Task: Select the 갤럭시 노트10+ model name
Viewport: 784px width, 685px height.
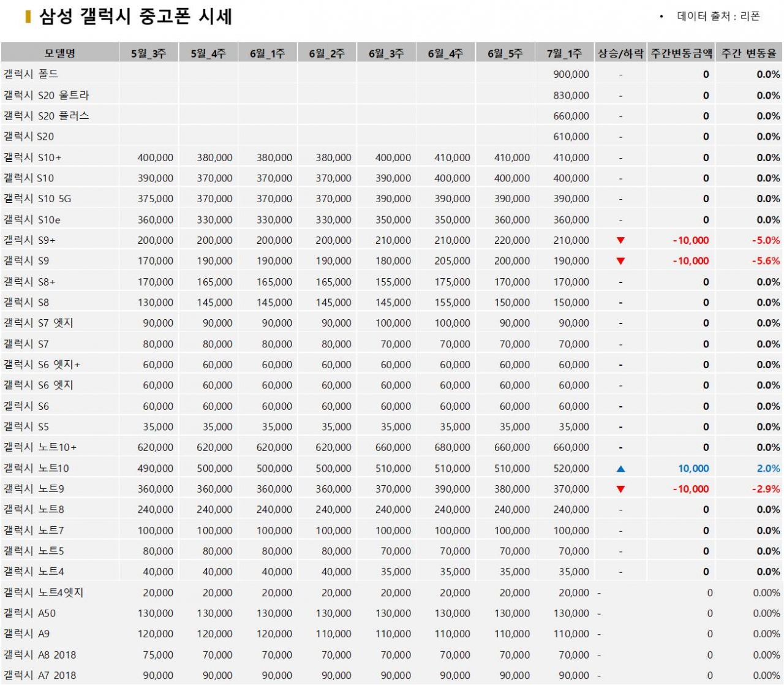Action: click(40, 447)
